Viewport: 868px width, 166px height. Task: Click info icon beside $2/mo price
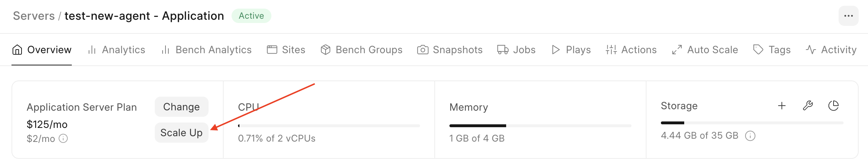pos(63,139)
